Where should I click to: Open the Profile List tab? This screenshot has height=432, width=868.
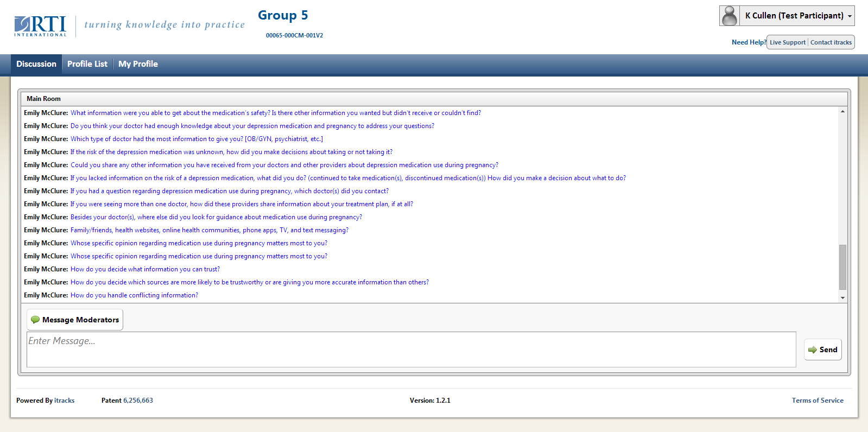click(x=87, y=64)
